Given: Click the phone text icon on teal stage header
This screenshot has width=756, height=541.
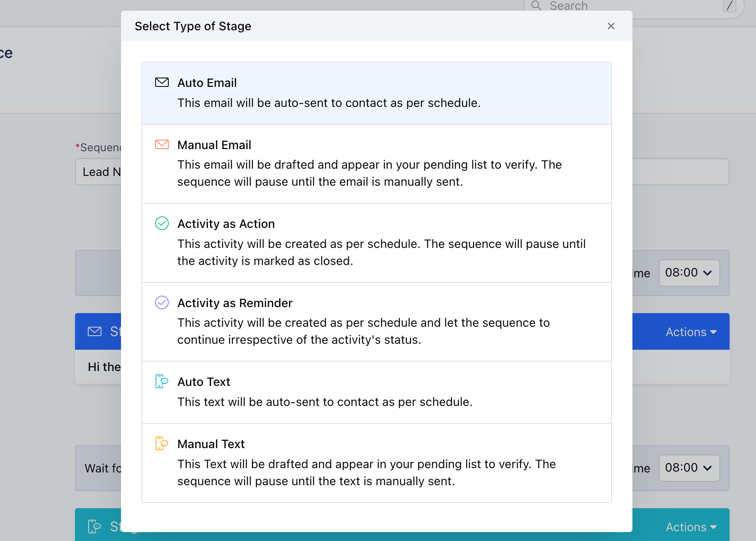Looking at the screenshot, I should pos(95,527).
